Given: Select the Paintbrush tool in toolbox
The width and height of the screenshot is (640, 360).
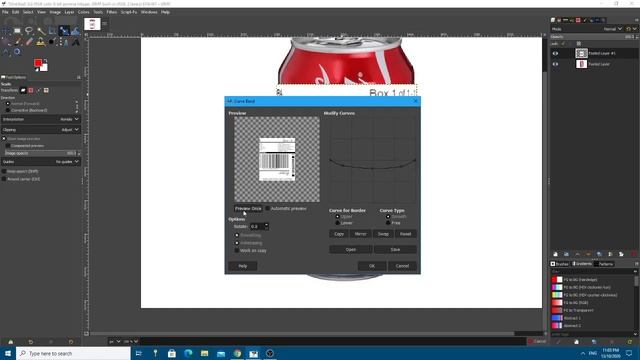Looking at the screenshot, I should [x=17, y=42].
